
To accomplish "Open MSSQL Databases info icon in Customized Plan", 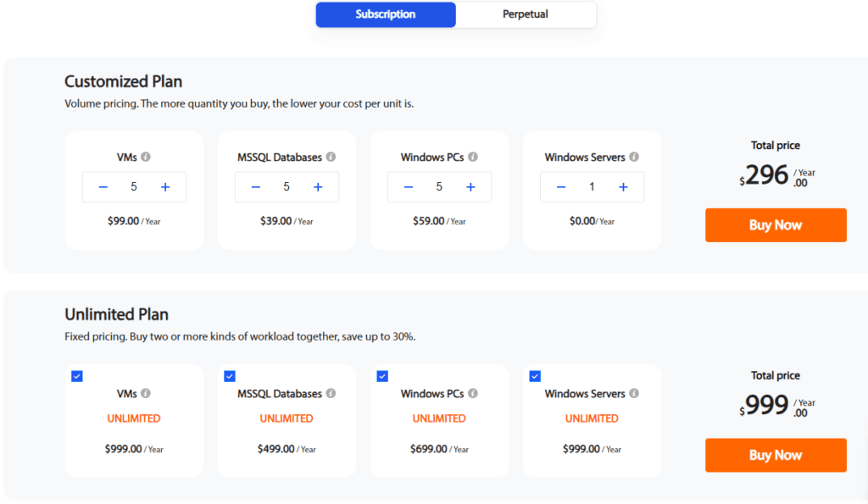I will (331, 157).
